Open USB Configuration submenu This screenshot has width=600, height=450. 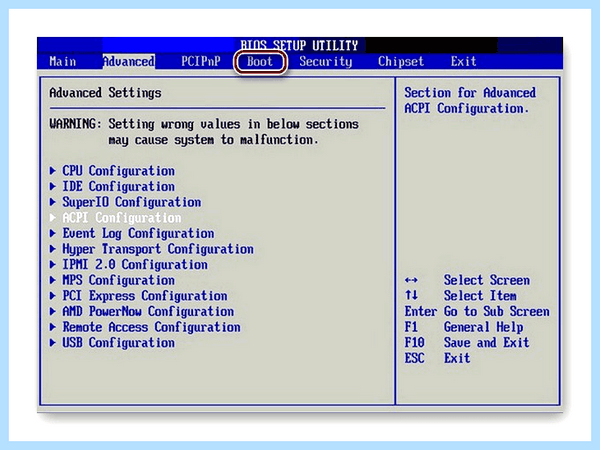pyautogui.click(x=119, y=343)
